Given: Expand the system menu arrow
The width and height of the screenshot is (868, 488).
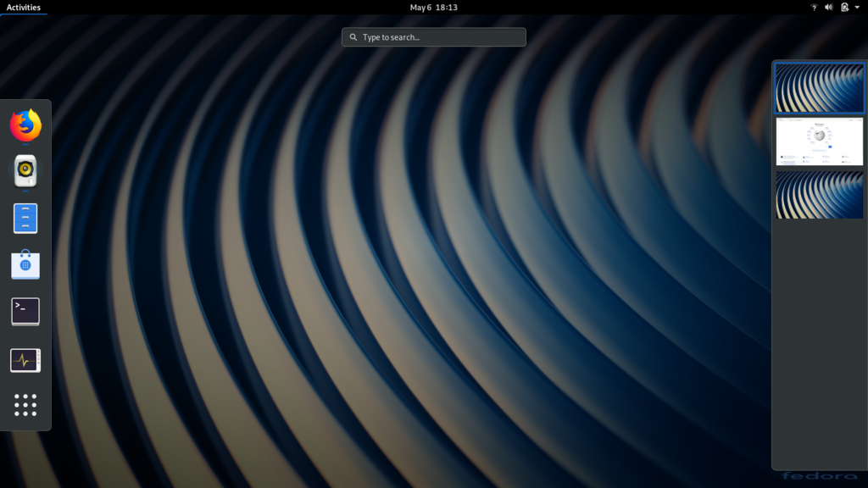Looking at the screenshot, I should pyautogui.click(x=857, y=8).
